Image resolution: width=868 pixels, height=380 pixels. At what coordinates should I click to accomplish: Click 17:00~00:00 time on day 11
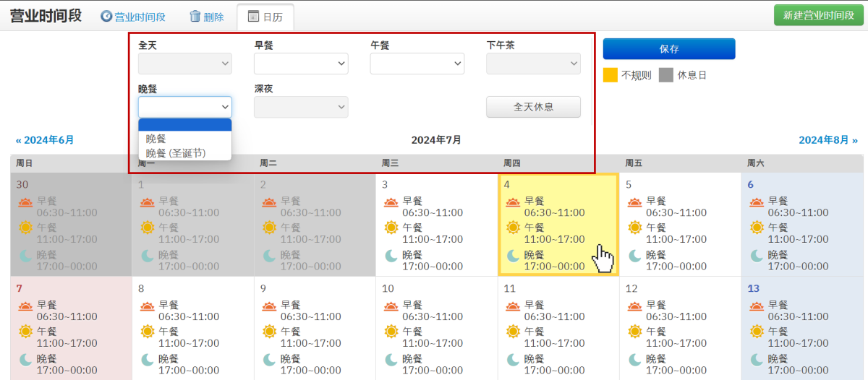click(x=555, y=370)
